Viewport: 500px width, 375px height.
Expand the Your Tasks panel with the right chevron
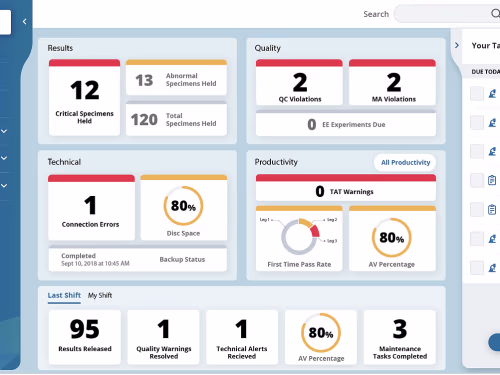[457, 45]
